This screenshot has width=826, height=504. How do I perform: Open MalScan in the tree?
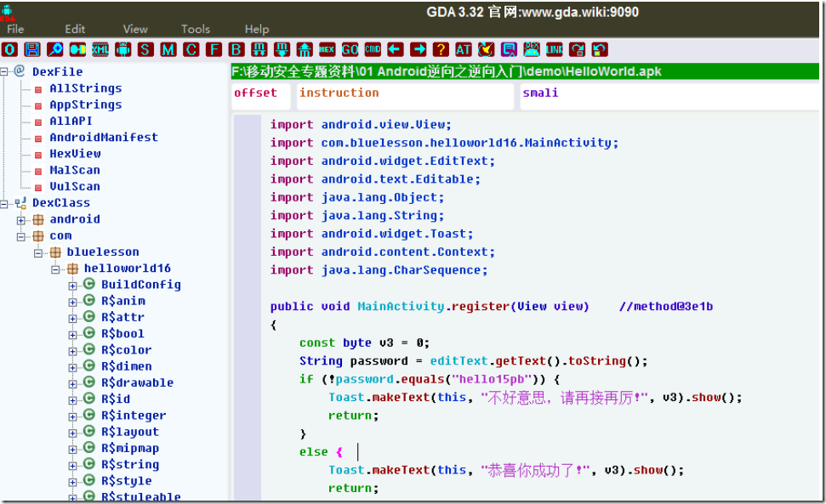click(x=74, y=170)
